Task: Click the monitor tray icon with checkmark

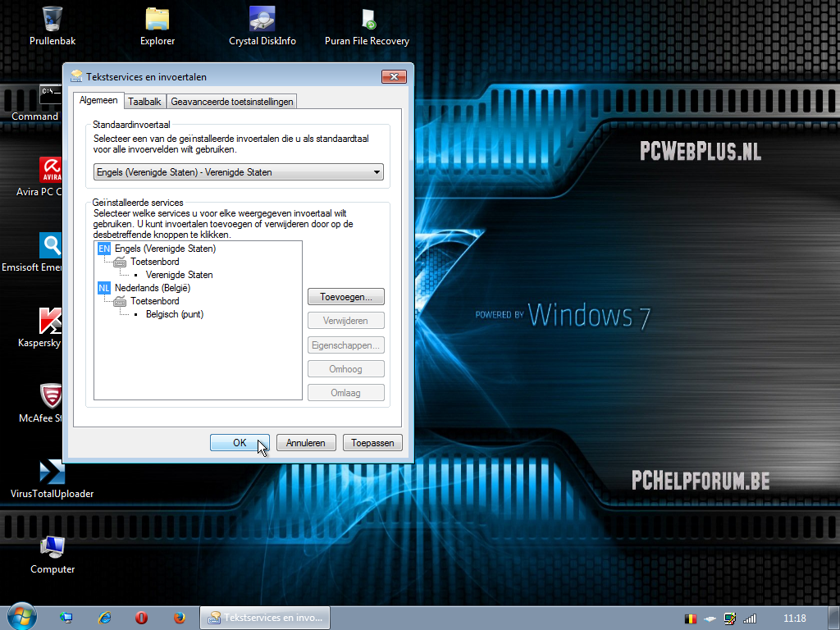Action: click(x=729, y=619)
